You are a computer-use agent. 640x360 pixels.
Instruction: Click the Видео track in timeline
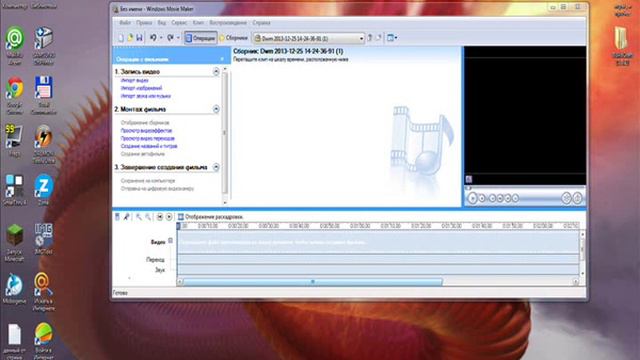point(378,242)
